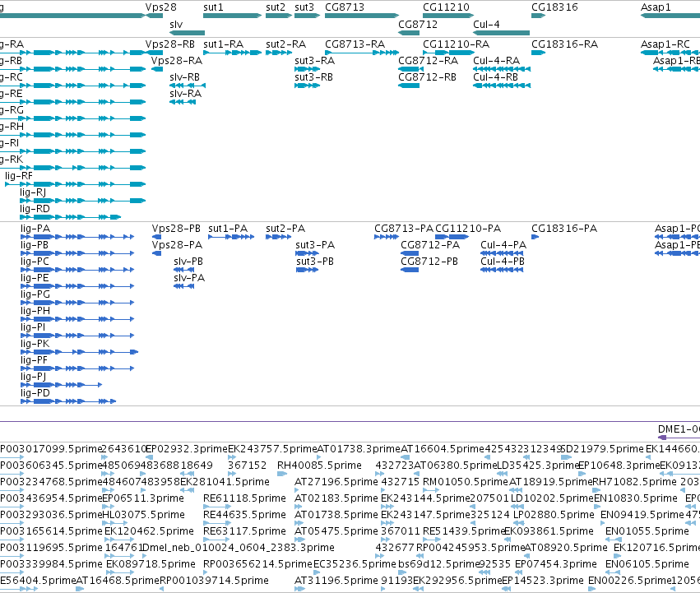Image resolution: width=700 pixels, height=593 pixels.
Task: Click the sut2-RA transcript
Action: 279,53
